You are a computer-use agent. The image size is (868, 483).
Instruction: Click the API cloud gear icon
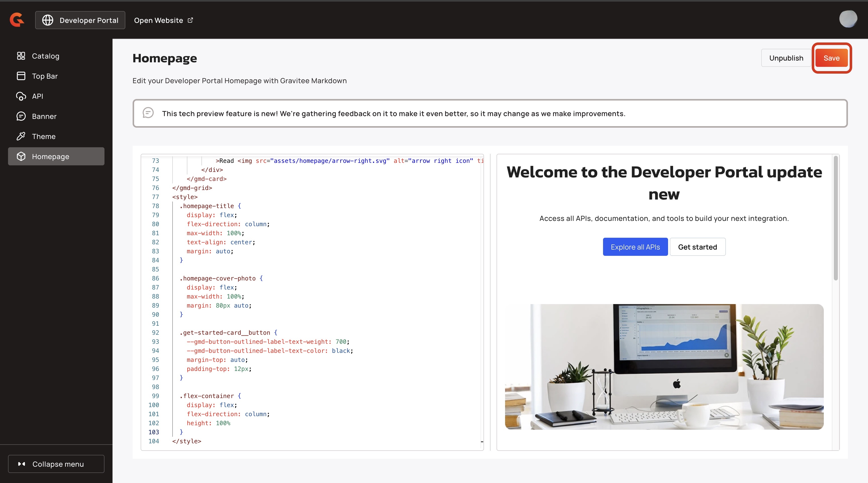click(x=21, y=96)
